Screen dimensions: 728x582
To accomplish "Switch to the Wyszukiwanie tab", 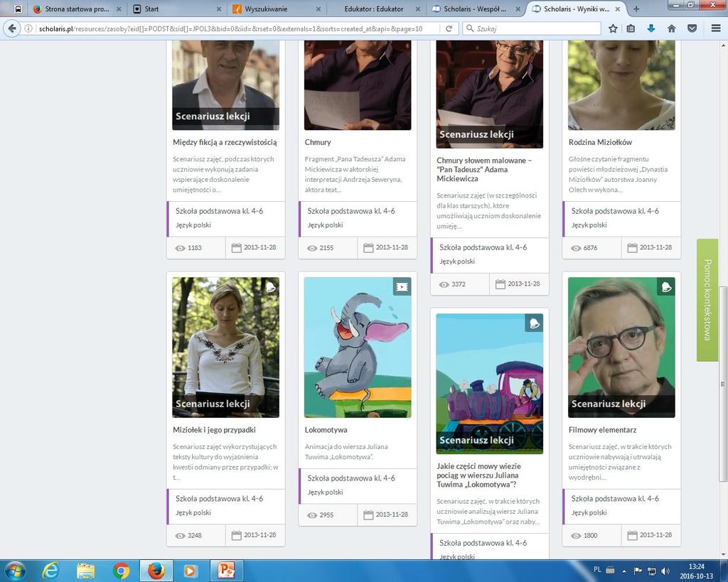I will coord(277,9).
